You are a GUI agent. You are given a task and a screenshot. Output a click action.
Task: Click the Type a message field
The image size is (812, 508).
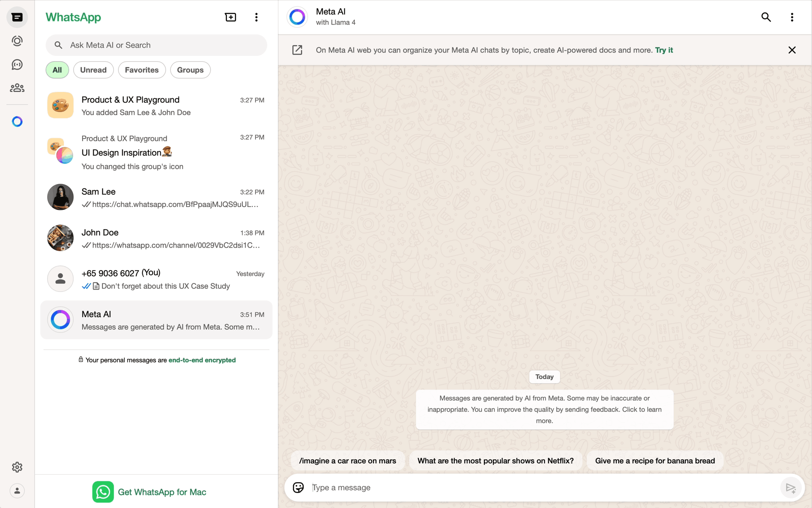[x=545, y=488]
